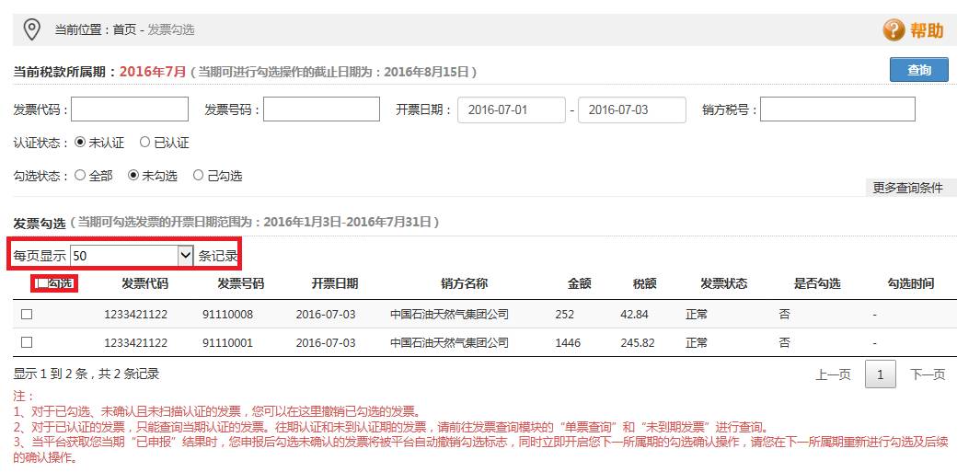Click the 显示 1 到 2 条 record summary
Viewport: 980px width, 472px height.
[86, 374]
